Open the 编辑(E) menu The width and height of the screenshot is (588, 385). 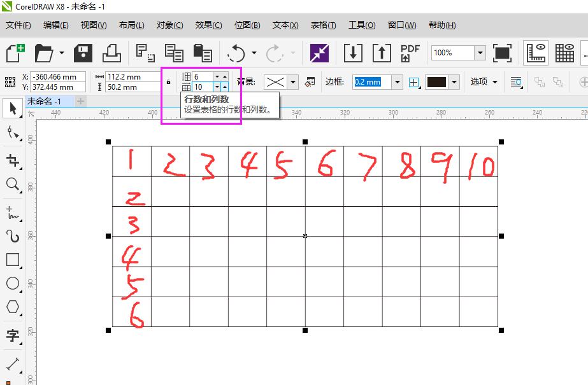click(x=55, y=25)
